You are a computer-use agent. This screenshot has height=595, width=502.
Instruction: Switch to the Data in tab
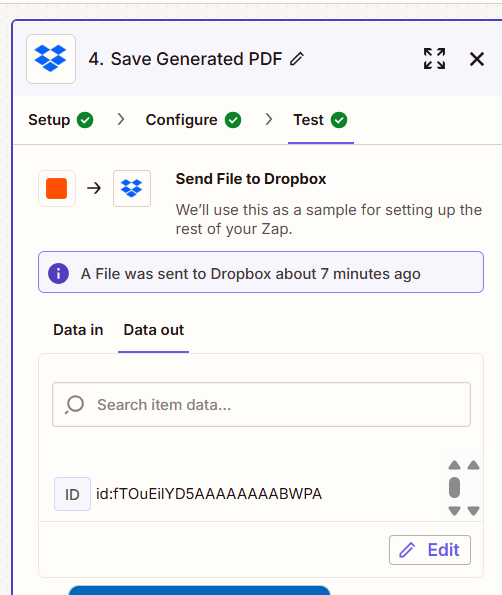78,330
